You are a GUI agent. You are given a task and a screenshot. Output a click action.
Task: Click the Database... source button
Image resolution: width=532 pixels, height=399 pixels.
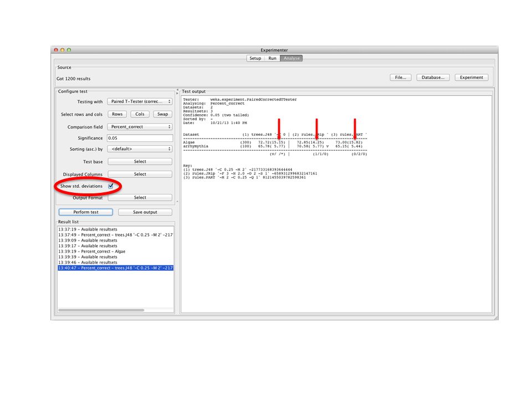coord(433,78)
